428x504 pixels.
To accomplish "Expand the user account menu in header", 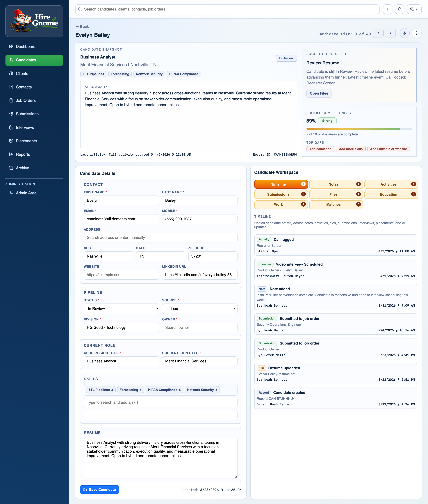I will (x=414, y=9).
